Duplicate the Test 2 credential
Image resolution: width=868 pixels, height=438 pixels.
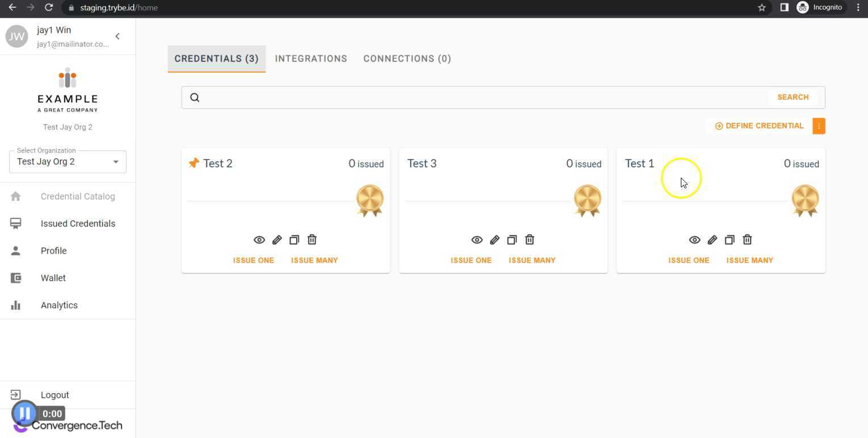pyautogui.click(x=294, y=240)
